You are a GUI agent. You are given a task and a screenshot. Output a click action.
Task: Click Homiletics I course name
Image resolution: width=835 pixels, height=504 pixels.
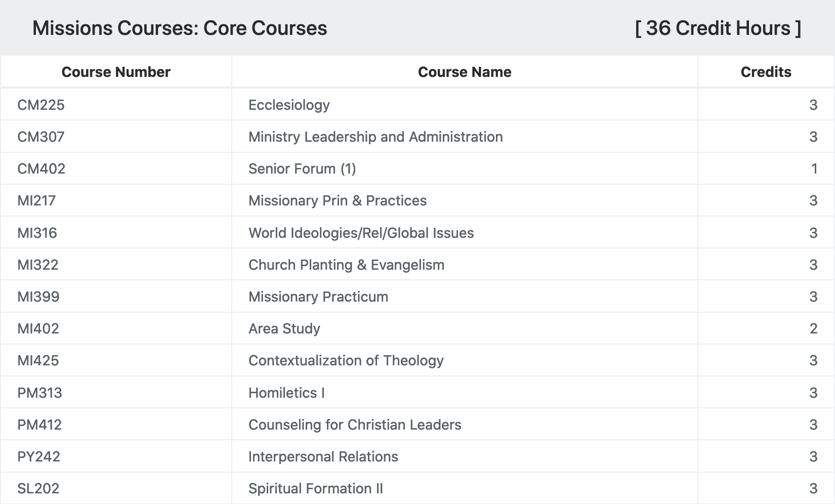[x=286, y=393]
